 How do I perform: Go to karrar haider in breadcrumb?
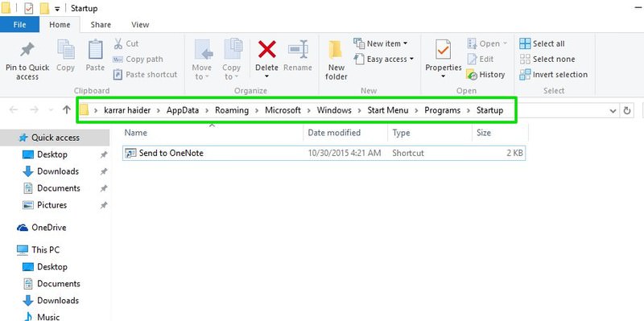click(x=127, y=110)
